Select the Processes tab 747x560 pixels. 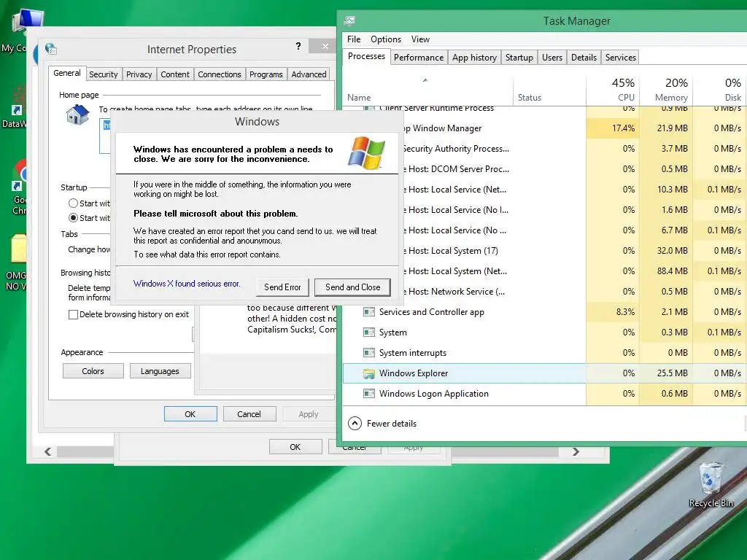[x=366, y=56]
